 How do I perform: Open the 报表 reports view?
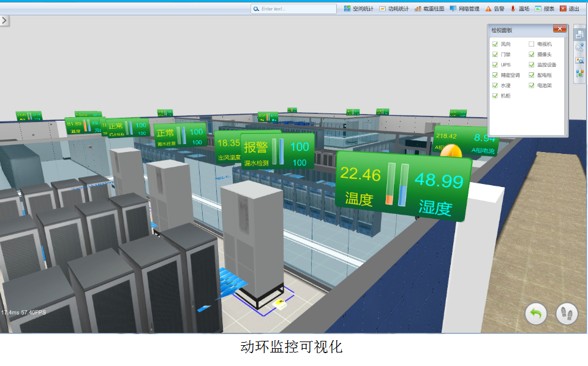pos(544,9)
